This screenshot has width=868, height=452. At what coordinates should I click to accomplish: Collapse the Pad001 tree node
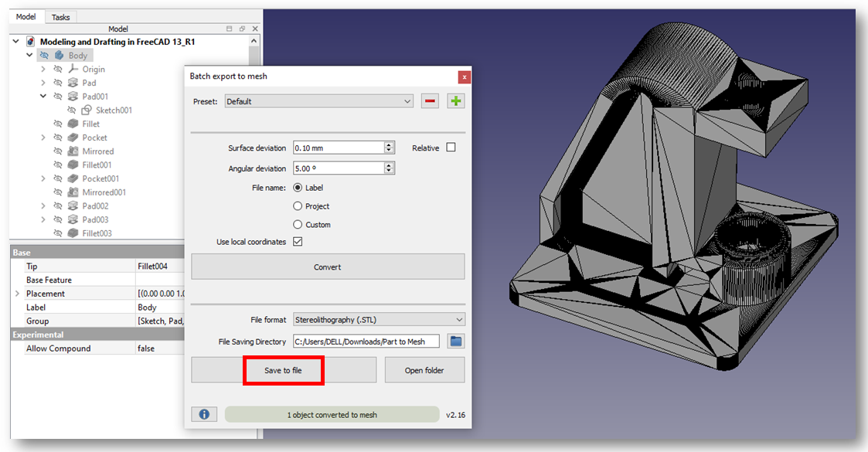(44, 97)
